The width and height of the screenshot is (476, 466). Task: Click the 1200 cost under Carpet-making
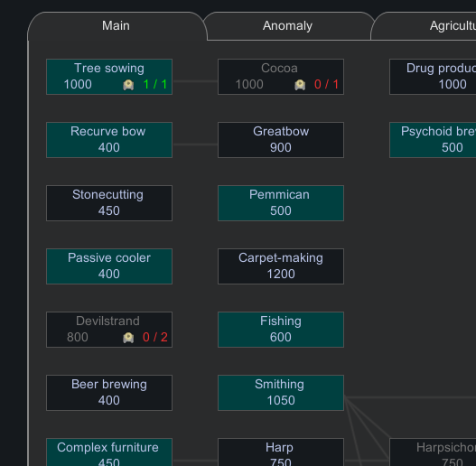point(281,274)
